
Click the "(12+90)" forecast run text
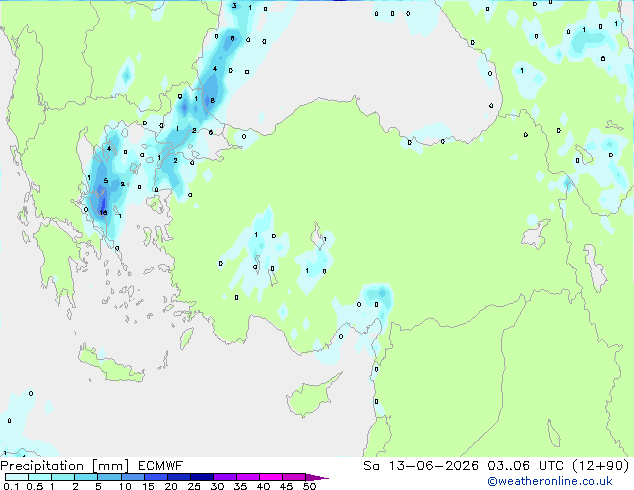tap(601, 466)
